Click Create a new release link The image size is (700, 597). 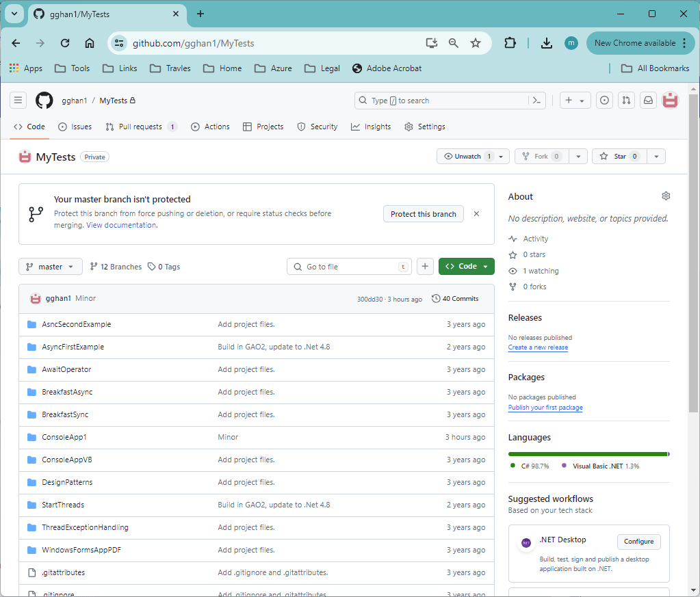coord(538,347)
